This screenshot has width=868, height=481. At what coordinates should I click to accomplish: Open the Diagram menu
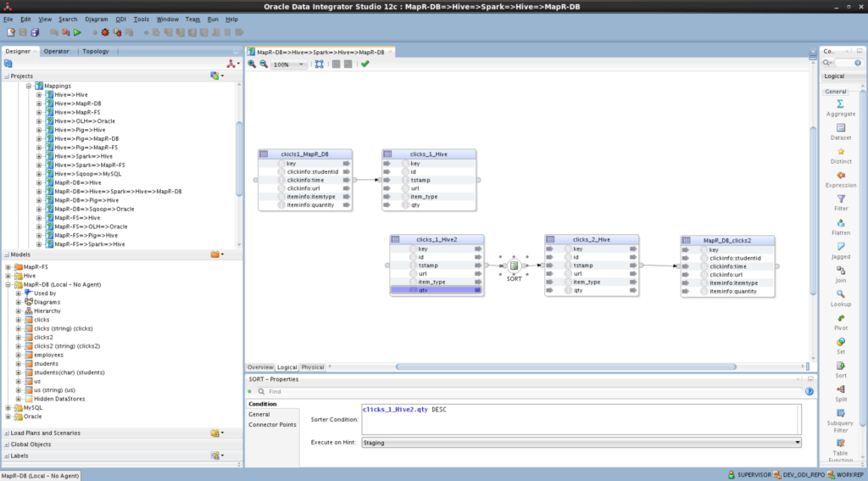tap(97, 20)
